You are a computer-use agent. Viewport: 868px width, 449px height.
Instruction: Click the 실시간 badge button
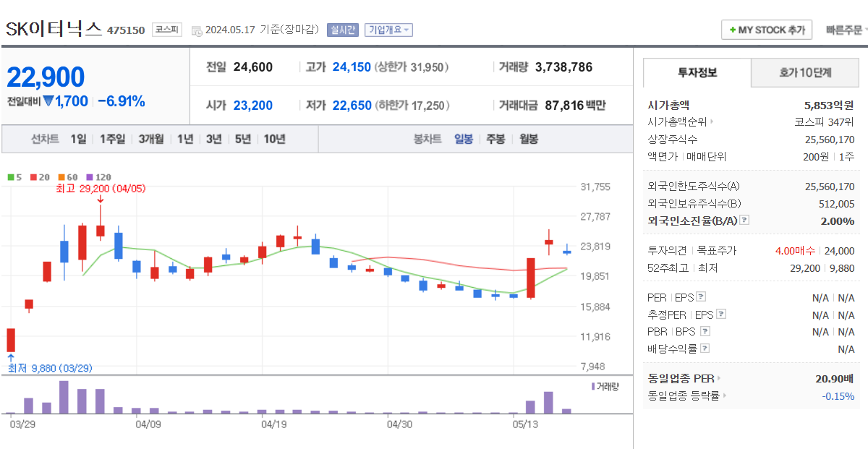click(342, 30)
